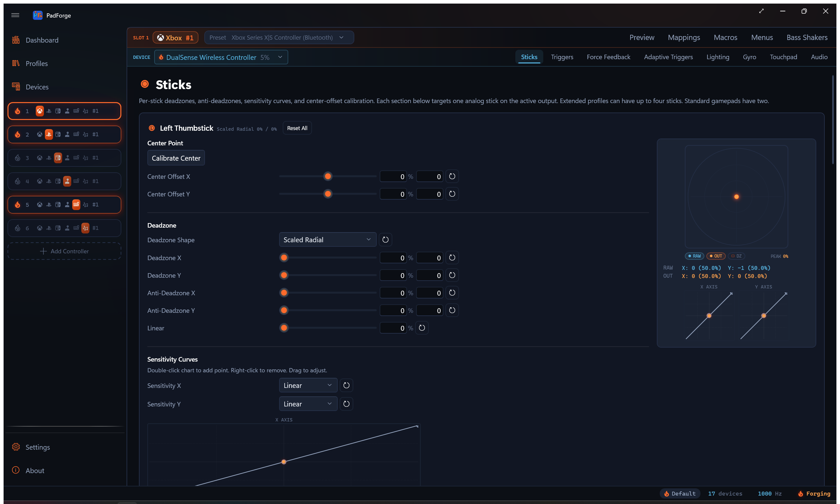
Task: Switch to the Macros tab
Action: tap(725, 38)
